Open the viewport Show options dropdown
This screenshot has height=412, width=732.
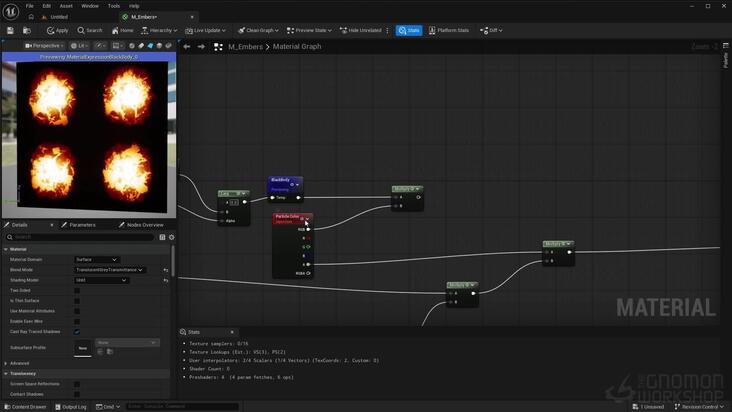coord(100,46)
